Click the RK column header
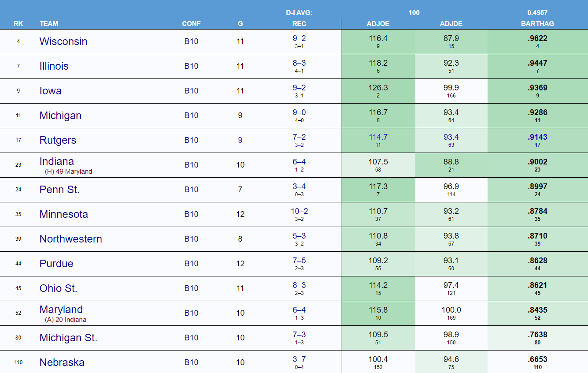Screen dimensions: 588x373 [x=18, y=24]
